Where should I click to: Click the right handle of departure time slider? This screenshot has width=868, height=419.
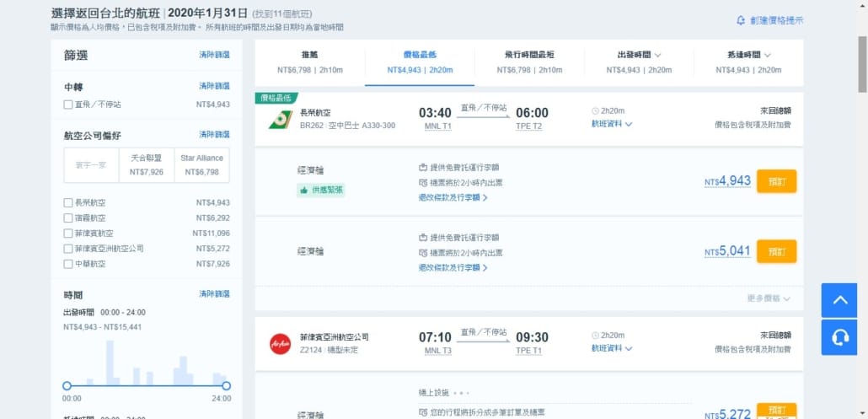[226, 386]
